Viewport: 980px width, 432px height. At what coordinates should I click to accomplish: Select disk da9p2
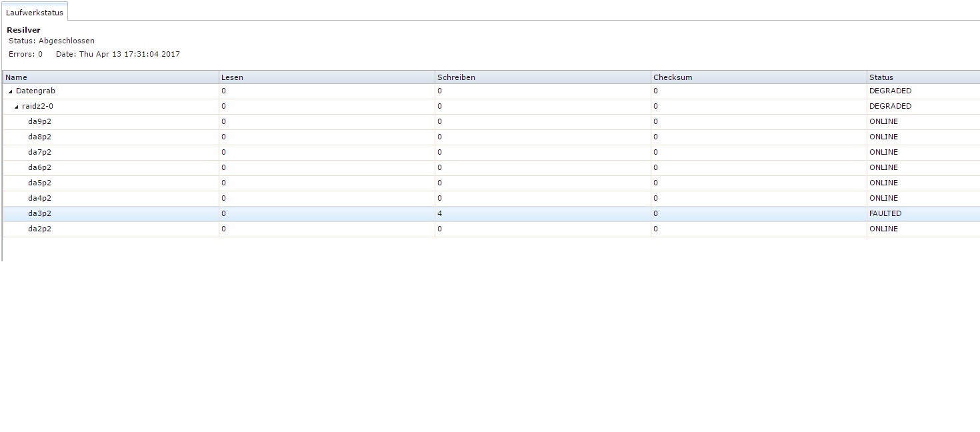click(39, 121)
